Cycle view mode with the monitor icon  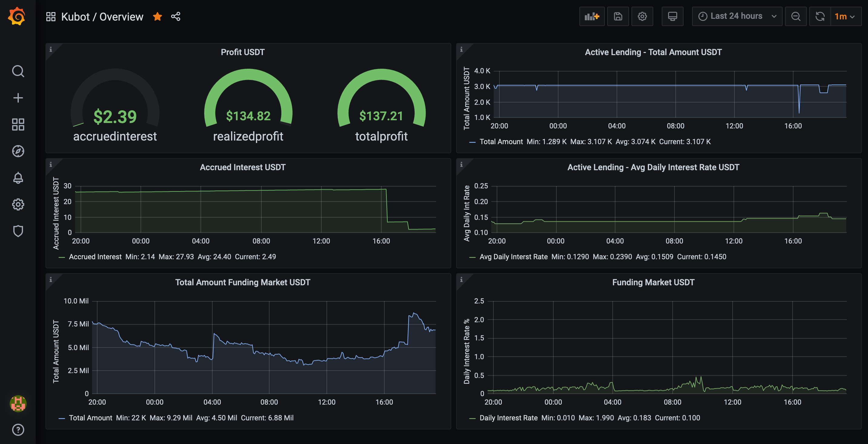(672, 16)
